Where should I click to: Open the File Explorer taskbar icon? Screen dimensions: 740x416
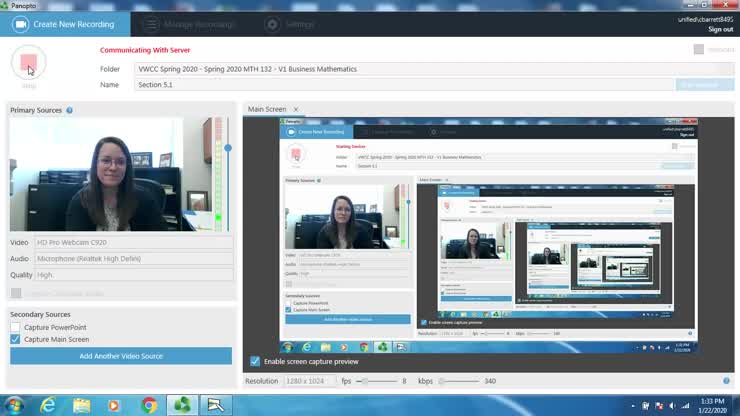(x=81, y=405)
